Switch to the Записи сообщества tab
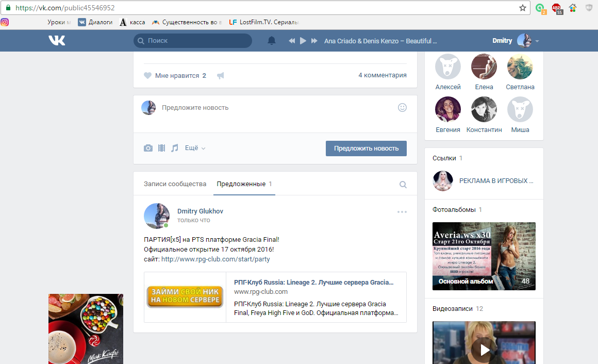This screenshot has width=598, height=364. click(175, 184)
